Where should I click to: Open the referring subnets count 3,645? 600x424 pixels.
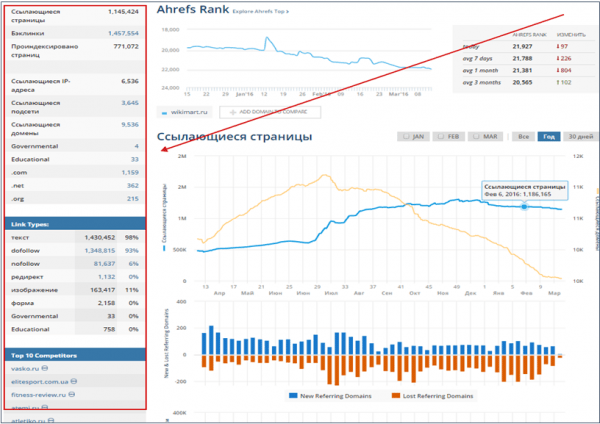point(130,103)
